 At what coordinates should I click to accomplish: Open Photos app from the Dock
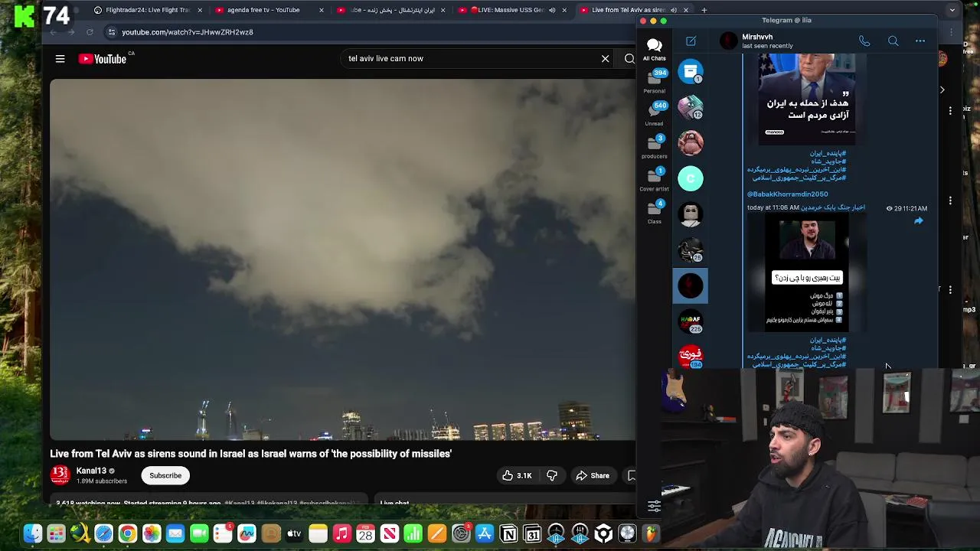coord(152,533)
